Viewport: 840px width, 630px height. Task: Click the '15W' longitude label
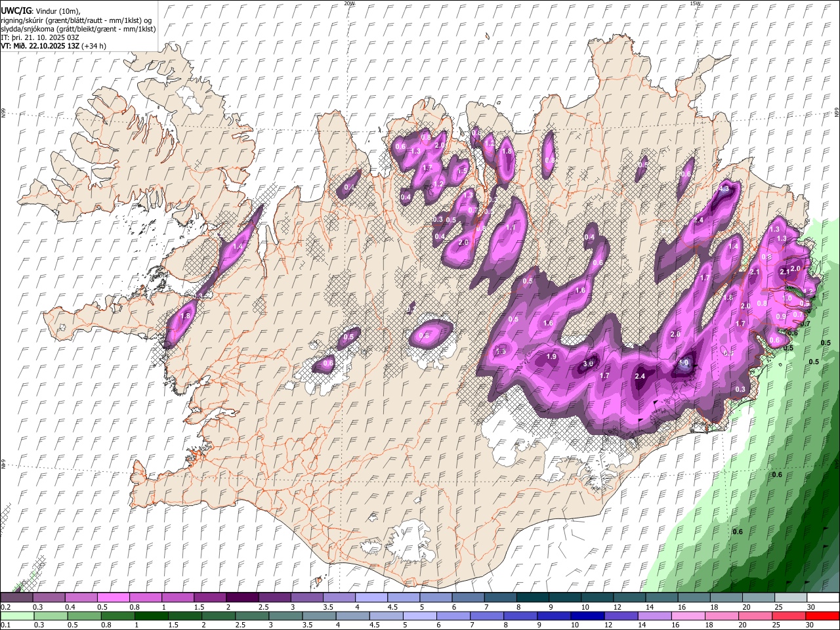(x=695, y=3)
